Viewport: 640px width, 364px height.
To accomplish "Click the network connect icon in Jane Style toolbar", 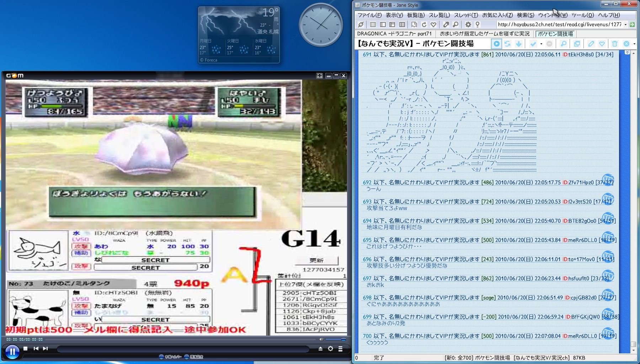I will click(361, 25).
